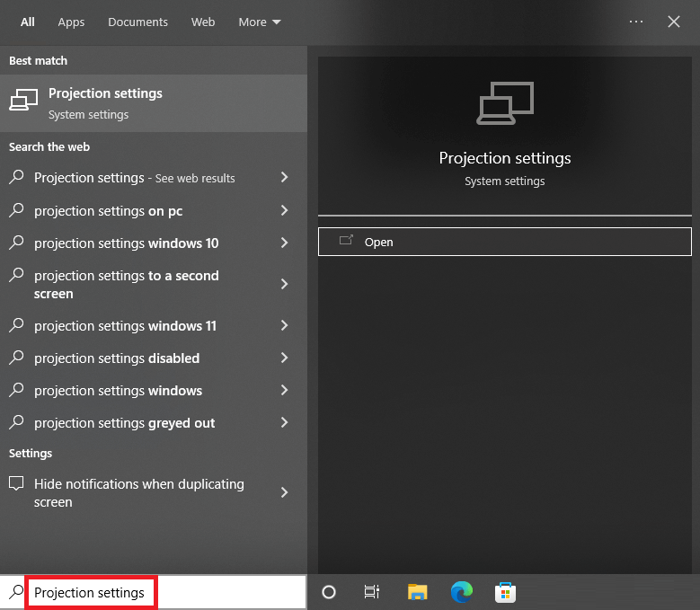Open the Projection settings best match result
Screen dimensions: 700x610
154,103
